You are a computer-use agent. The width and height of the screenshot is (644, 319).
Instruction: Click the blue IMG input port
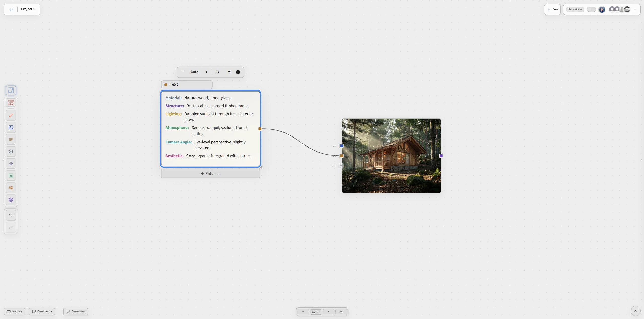point(342,146)
